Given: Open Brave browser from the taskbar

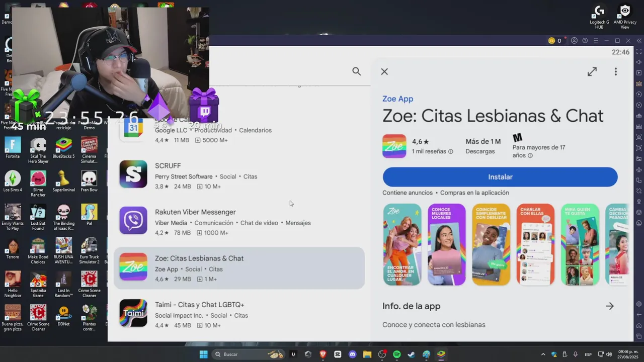Looking at the screenshot, I should click(x=323, y=354).
